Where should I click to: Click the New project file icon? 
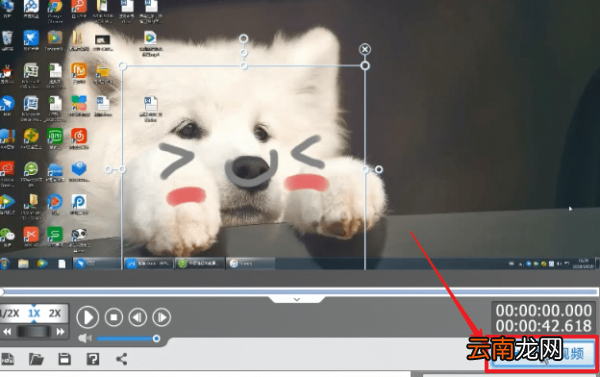click(7, 359)
